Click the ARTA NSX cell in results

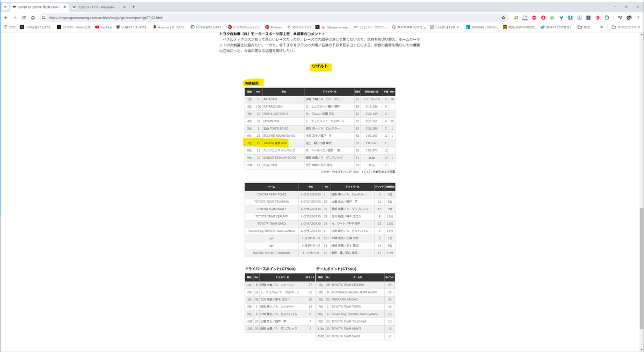click(283, 99)
